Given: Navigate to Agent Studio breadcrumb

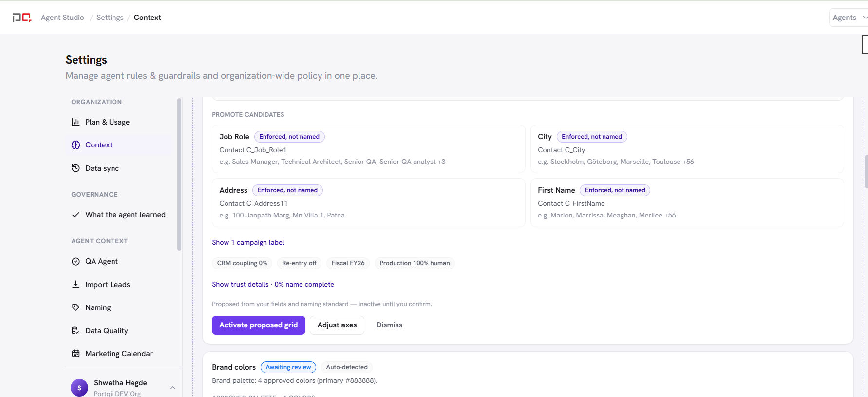Looking at the screenshot, I should (62, 18).
